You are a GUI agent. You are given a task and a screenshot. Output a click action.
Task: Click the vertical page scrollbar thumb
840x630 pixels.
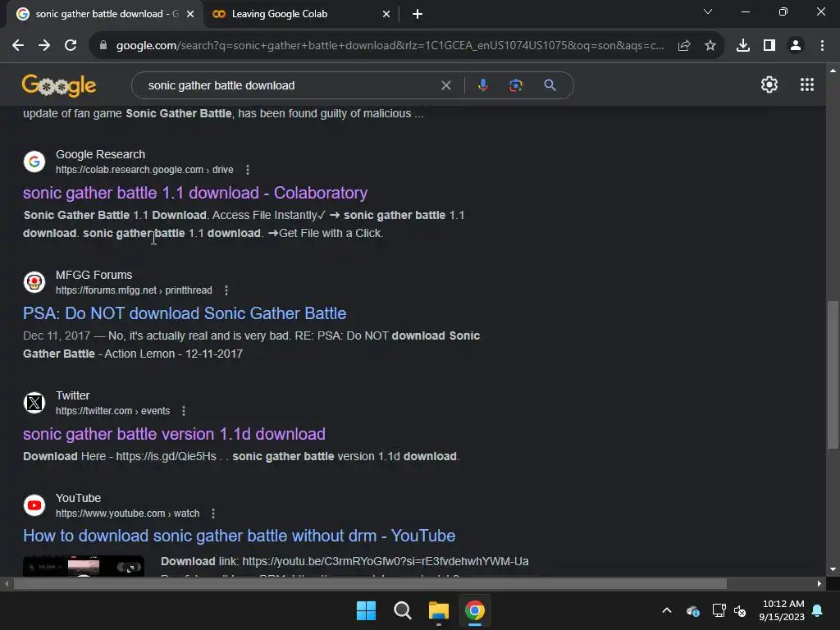[x=833, y=374]
